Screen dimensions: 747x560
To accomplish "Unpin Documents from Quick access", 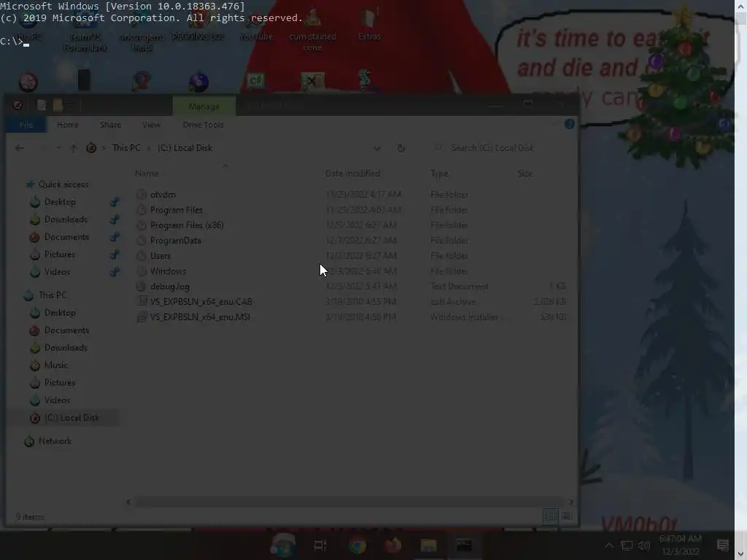I will (115, 237).
